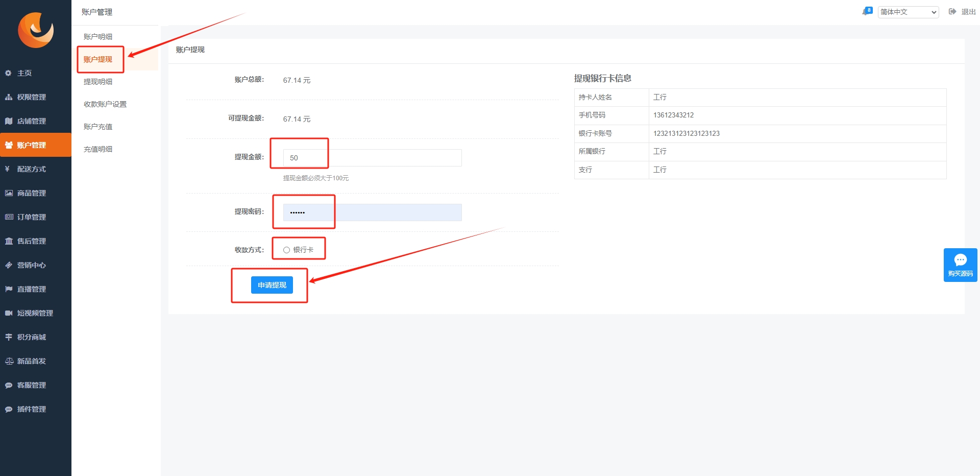The height and width of the screenshot is (476, 980).
Task: Click the scales icon beside 新品首发
Action: tap(9, 361)
